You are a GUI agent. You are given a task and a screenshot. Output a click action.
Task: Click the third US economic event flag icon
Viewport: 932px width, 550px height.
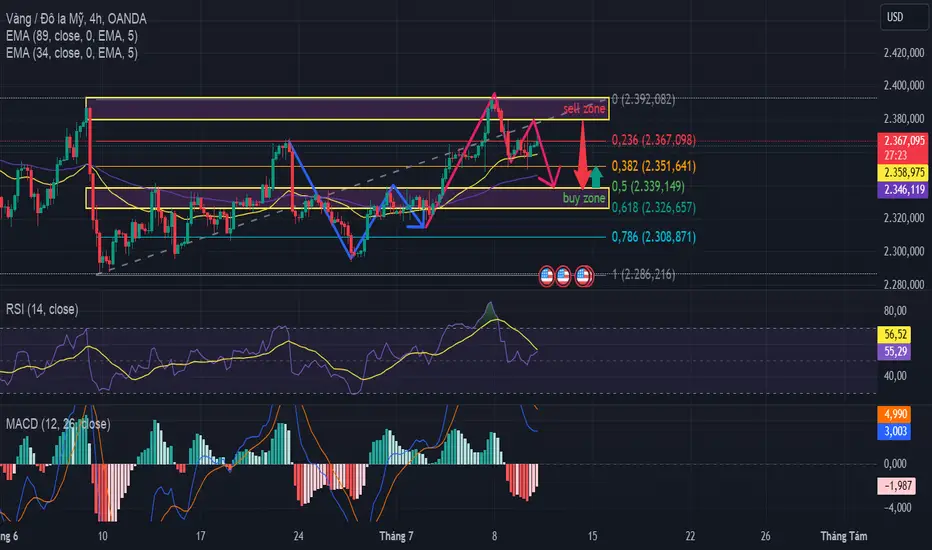pyautogui.click(x=584, y=276)
